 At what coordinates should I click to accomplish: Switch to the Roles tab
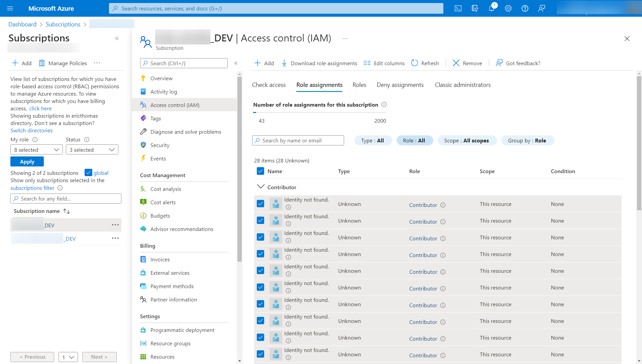click(x=359, y=85)
